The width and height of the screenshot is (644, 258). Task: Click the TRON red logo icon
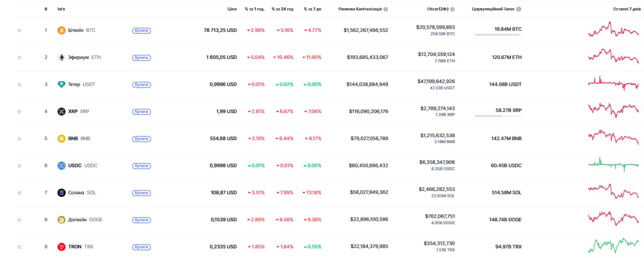[x=61, y=247]
